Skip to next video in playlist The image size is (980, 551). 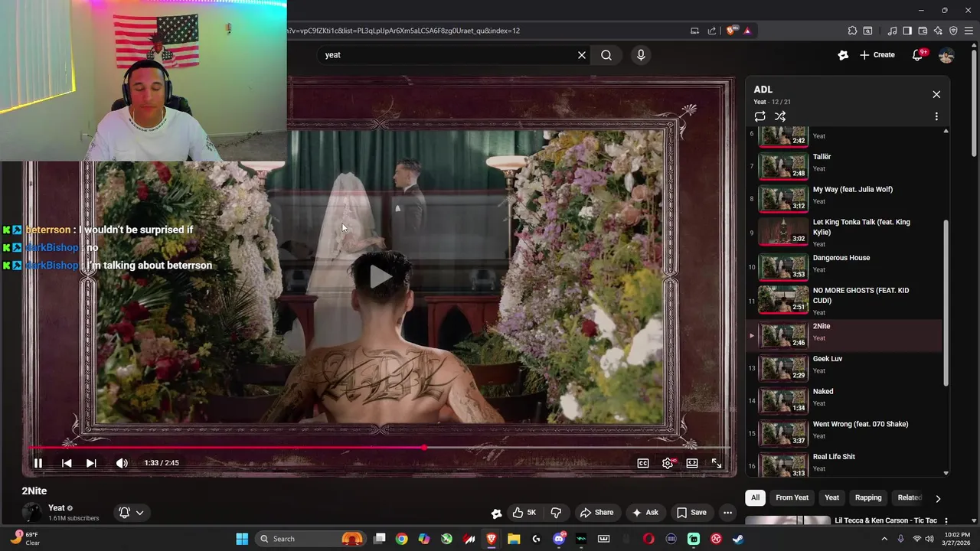click(x=91, y=463)
